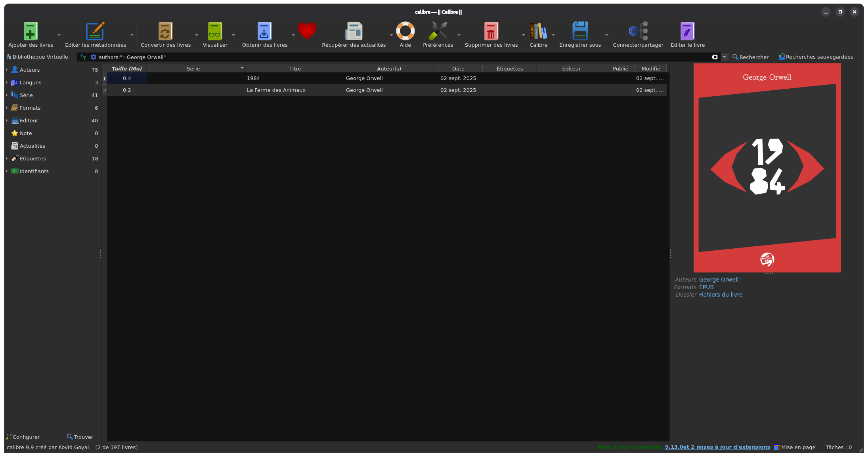Image resolution: width=868 pixels, height=457 pixels.
Task: Open Fichiers du livre folder link
Action: coord(721,295)
